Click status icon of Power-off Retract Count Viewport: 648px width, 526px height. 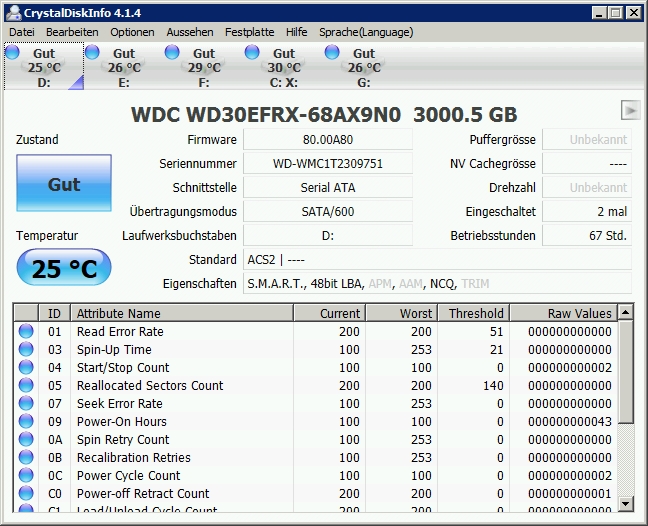(26, 493)
